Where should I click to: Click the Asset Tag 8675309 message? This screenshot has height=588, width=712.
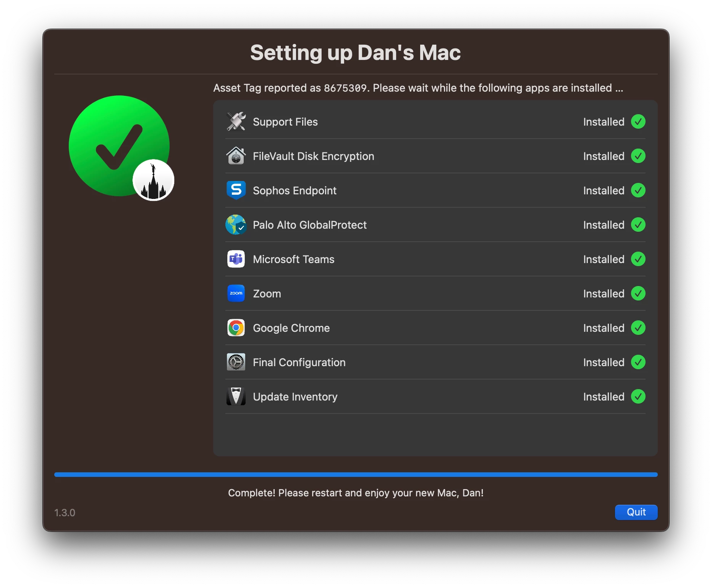coord(418,88)
